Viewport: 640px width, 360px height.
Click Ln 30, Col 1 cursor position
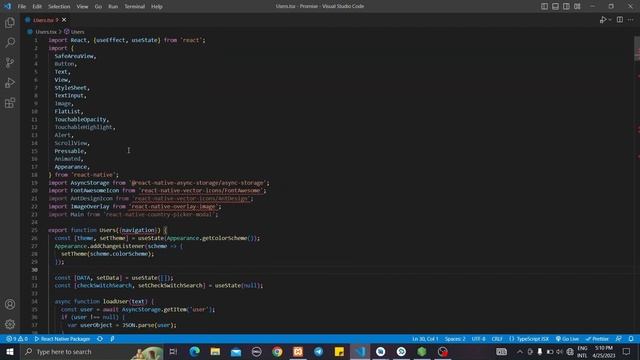(425, 339)
